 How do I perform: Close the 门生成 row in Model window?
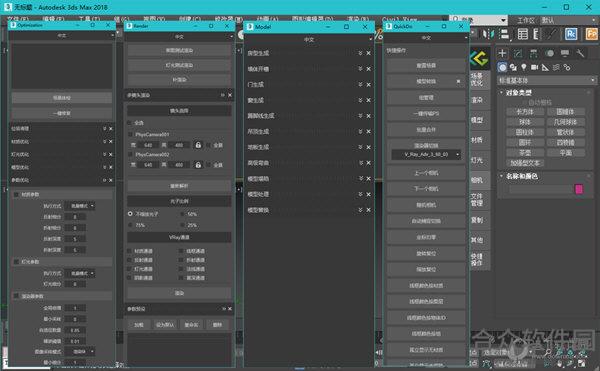coord(368,85)
